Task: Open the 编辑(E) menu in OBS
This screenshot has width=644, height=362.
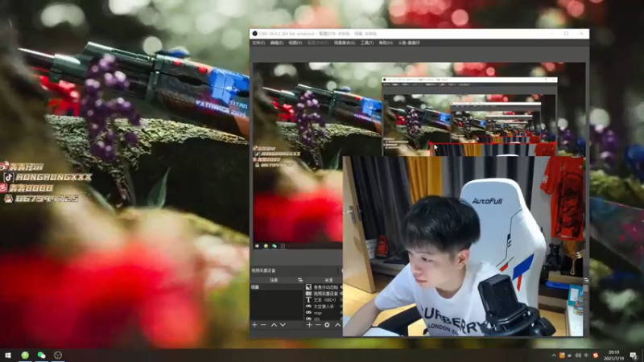Action: point(276,43)
